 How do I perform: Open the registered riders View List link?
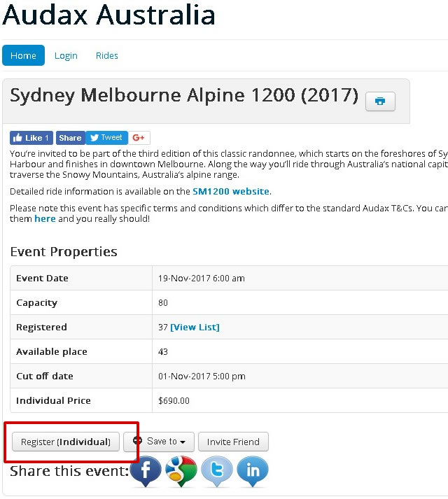tap(195, 327)
